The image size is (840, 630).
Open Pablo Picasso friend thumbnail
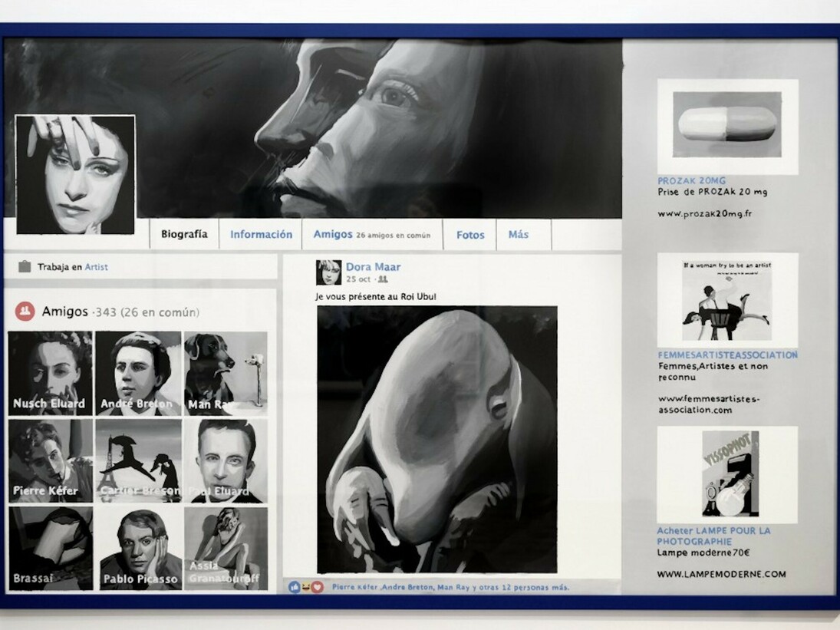click(138, 549)
